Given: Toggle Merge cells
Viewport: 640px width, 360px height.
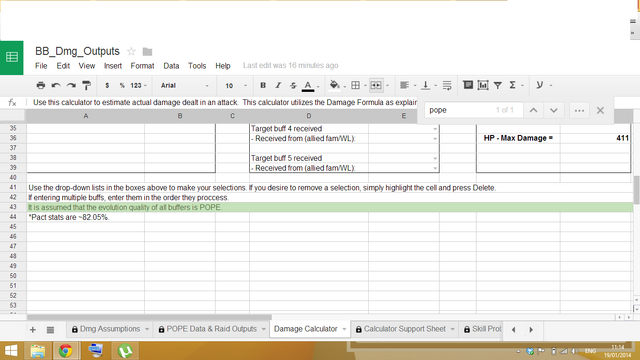Looking at the screenshot, I should pos(376,85).
